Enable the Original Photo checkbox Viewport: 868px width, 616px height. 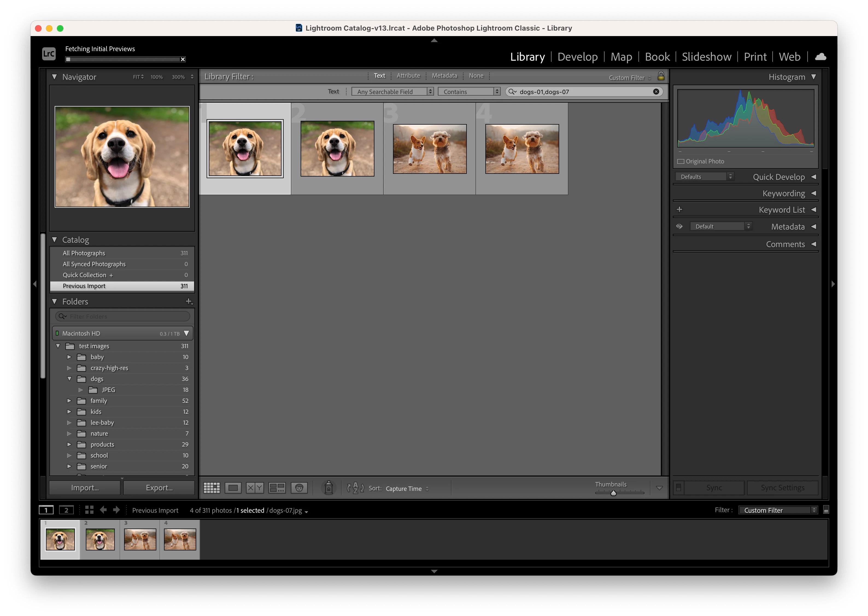tap(681, 161)
